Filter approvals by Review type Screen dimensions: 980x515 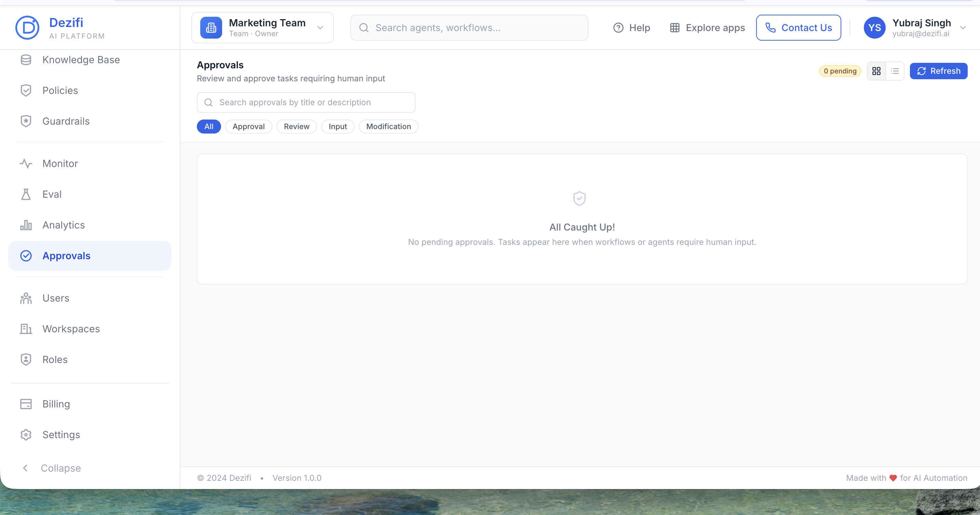[x=296, y=127]
